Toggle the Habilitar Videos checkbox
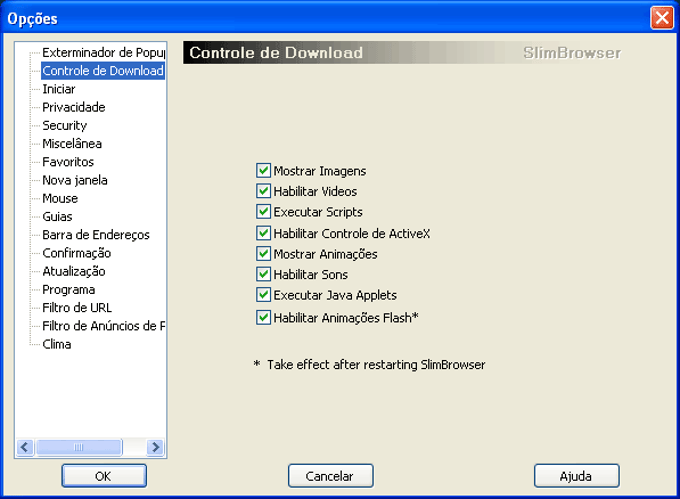This screenshot has width=680, height=499. pos(264,191)
